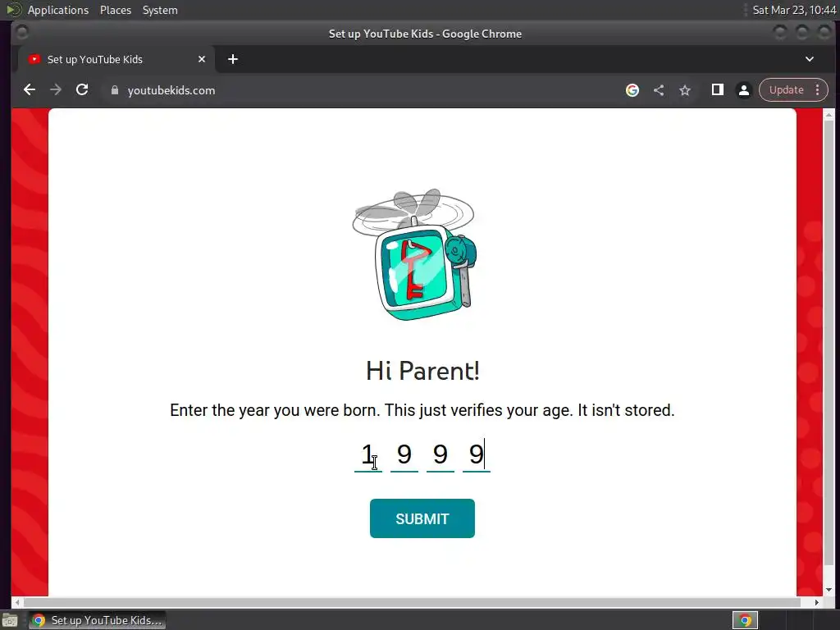840x630 pixels.
Task: Focus the second year digit field
Action: pos(404,455)
